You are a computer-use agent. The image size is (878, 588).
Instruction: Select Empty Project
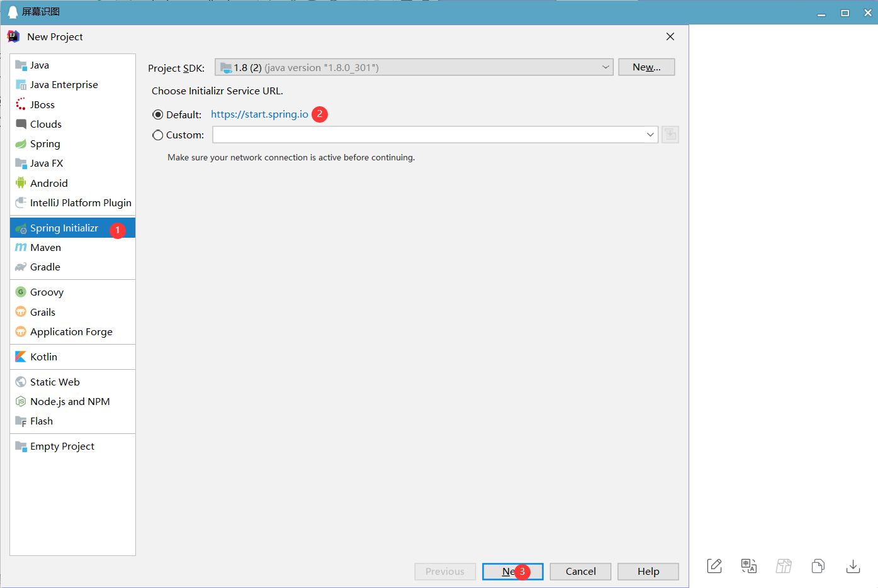72,446
